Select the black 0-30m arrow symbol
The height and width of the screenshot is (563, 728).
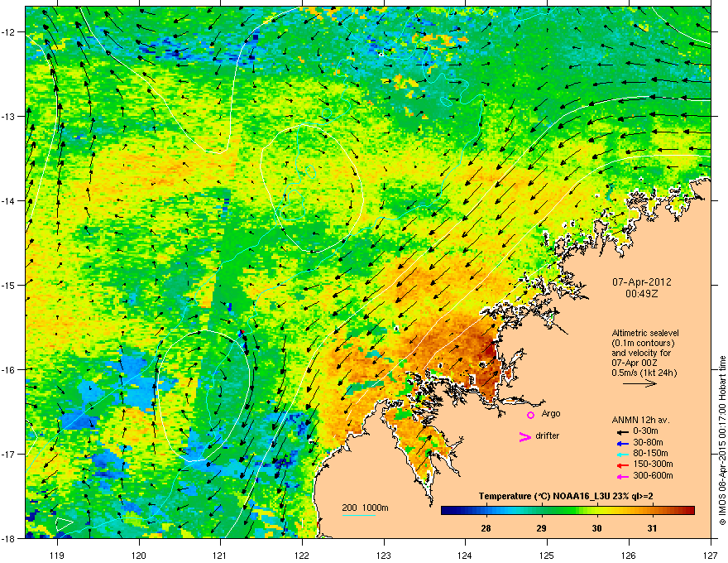[622, 431]
